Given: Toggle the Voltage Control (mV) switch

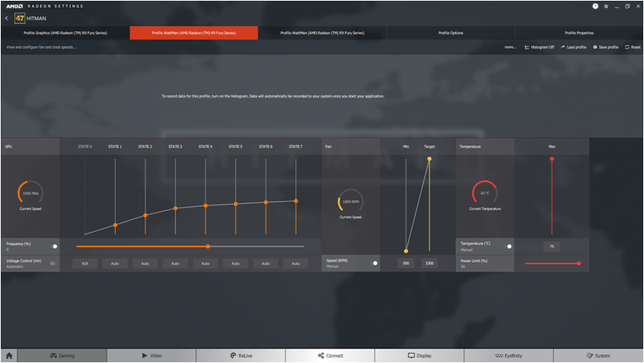Looking at the screenshot, I should click(53, 263).
